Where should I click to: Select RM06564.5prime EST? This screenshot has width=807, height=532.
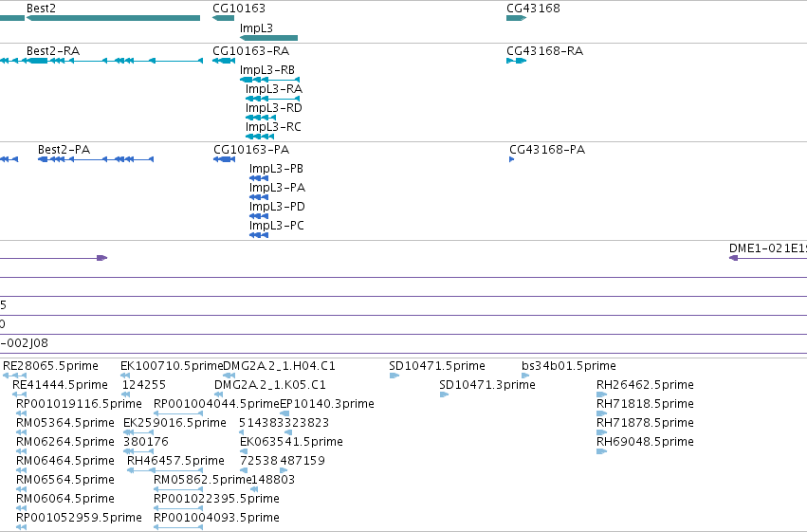pyautogui.click(x=21, y=490)
